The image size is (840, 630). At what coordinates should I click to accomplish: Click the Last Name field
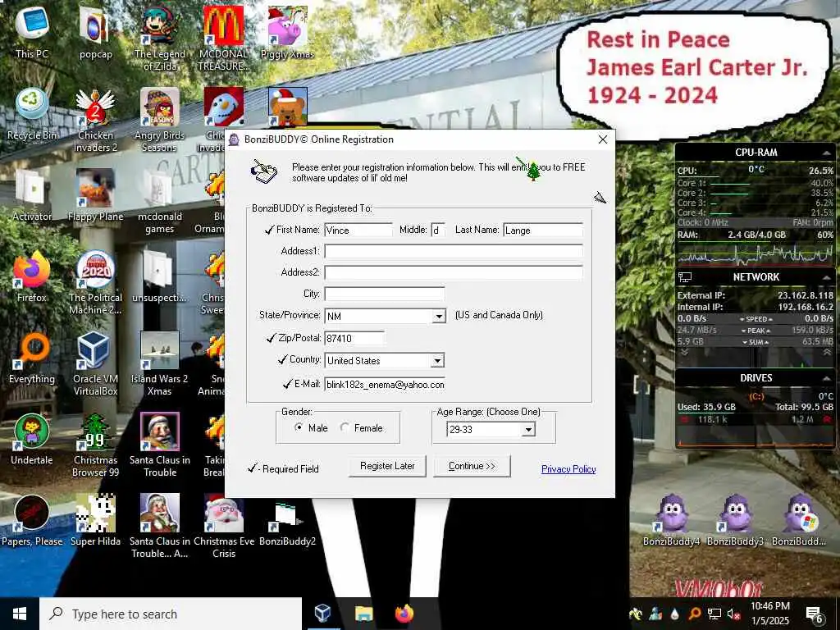point(543,231)
